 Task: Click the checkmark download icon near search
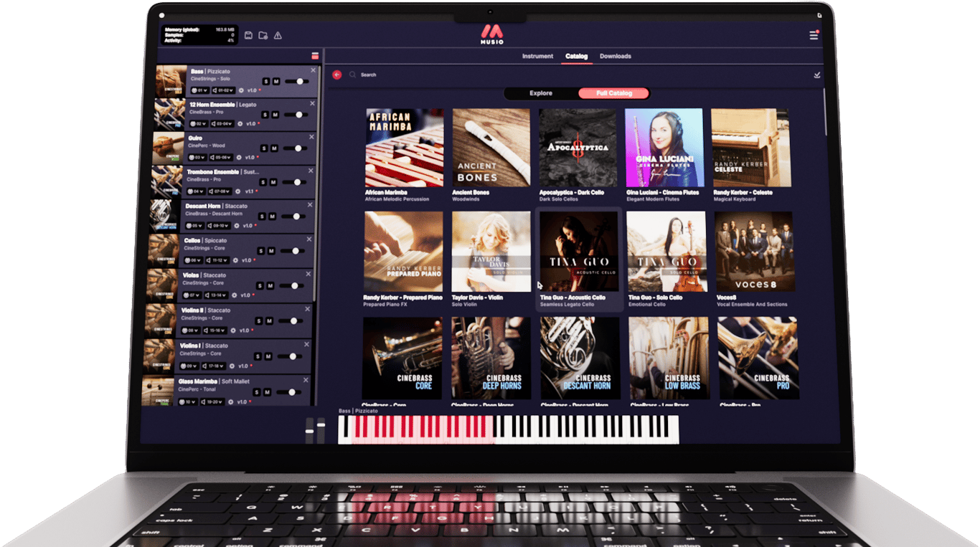pyautogui.click(x=817, y=75)
